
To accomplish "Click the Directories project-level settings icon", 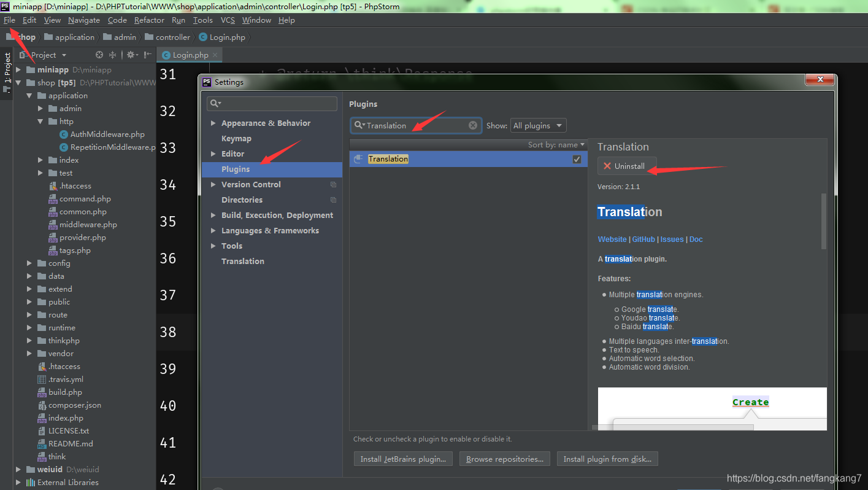I will 333,200.
